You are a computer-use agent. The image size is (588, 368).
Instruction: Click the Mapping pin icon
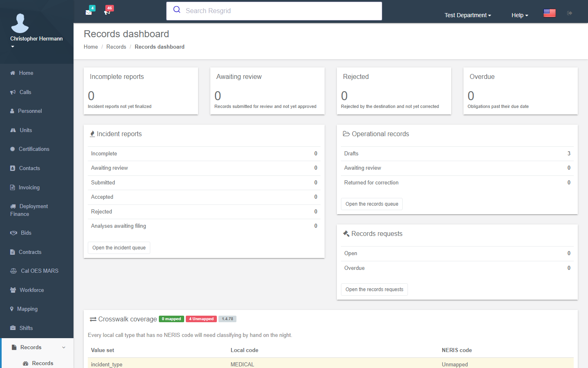point(12,309)
